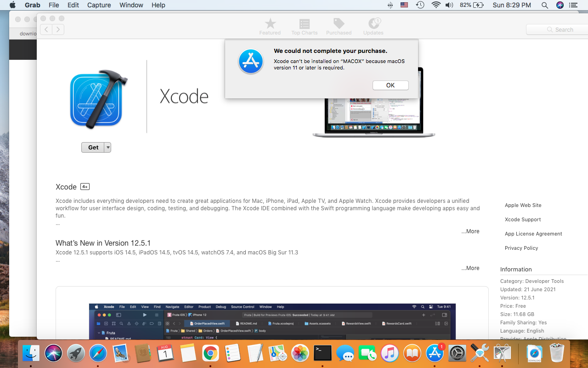Launch Google Chrome from the Dock
Screen dimensions: 588x368
(210, 353)
